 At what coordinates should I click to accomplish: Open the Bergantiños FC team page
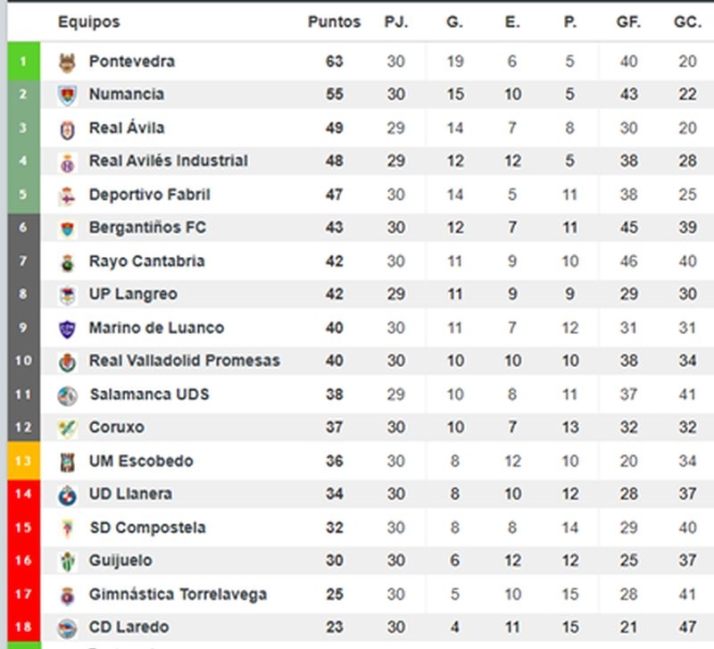click(147, 228)
